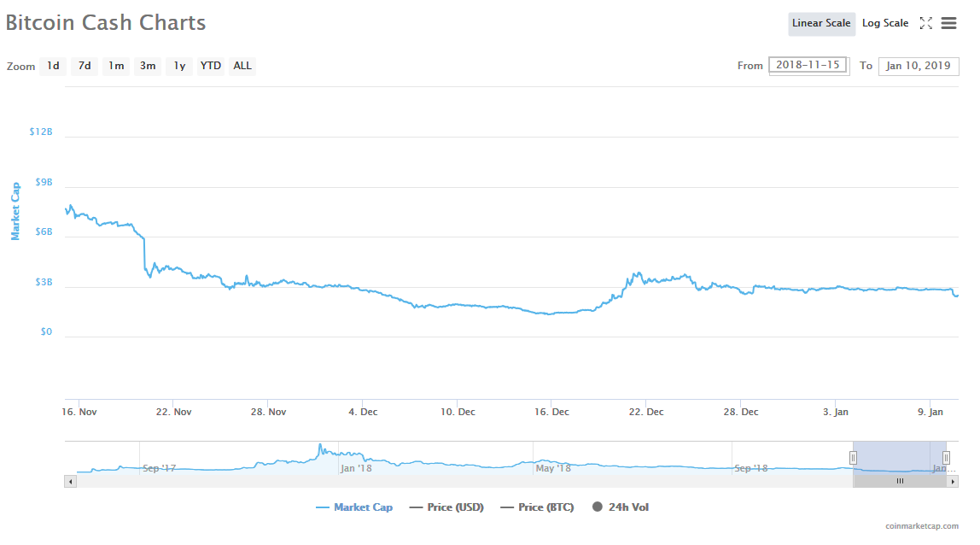This screenshot has width=980, height=545.
Task: Set zoom to YTD
Action: tap(211, 66)
